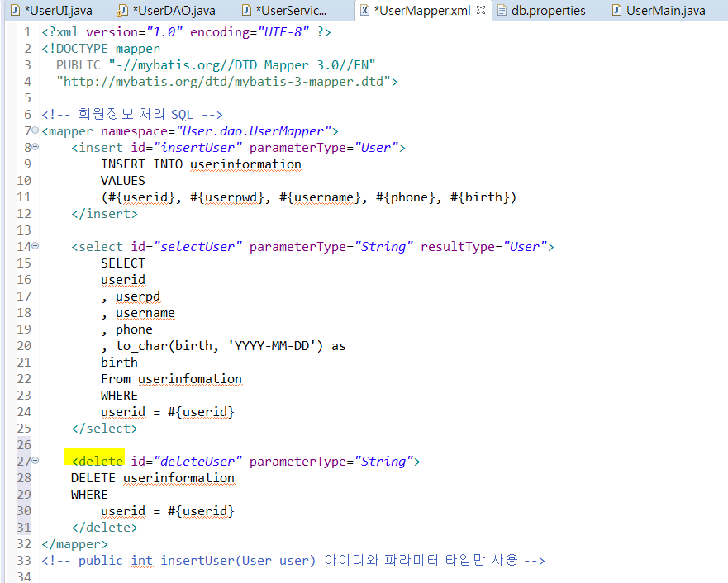Click the mybatis-3-mapper.dtd URL string
Image resolution: width=728 pixels, height=583 pixels.
click(x=223, y=82)
